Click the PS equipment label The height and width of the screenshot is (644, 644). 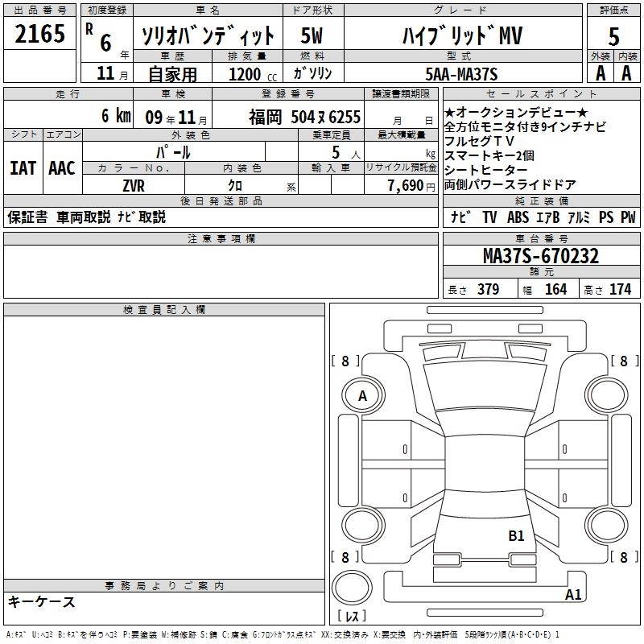coord(606,217)
